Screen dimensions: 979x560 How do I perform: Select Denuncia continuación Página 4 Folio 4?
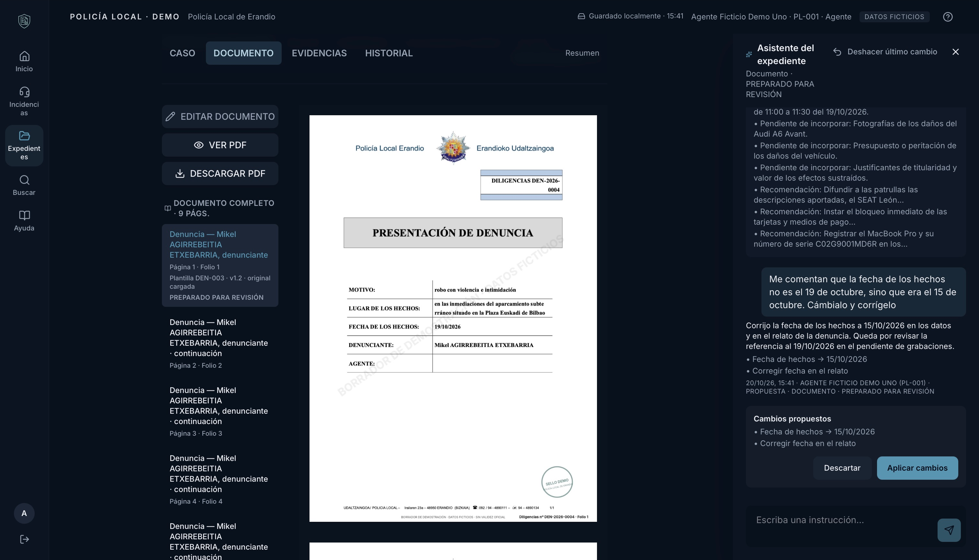tap(220, 480)
